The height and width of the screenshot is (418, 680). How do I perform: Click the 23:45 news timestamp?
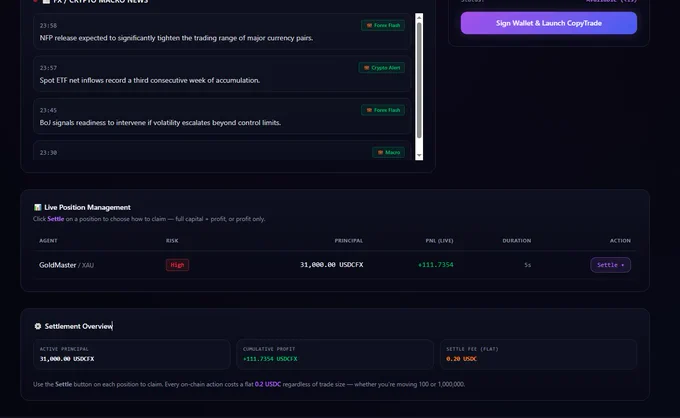pyautogui.click(x=48, y=111)
